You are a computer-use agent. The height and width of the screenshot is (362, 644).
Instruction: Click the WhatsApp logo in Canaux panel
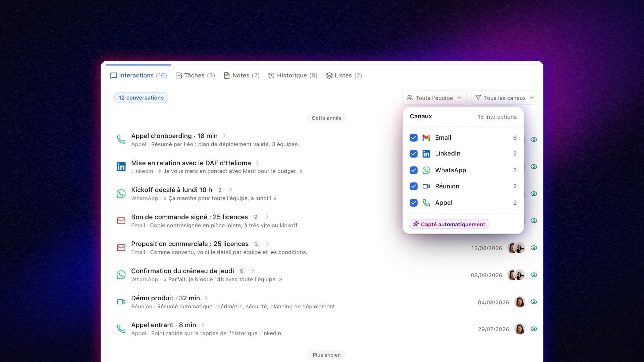[426, 170]
